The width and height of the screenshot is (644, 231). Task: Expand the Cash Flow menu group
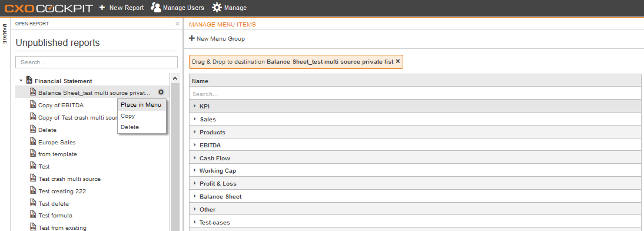(195, 158)
